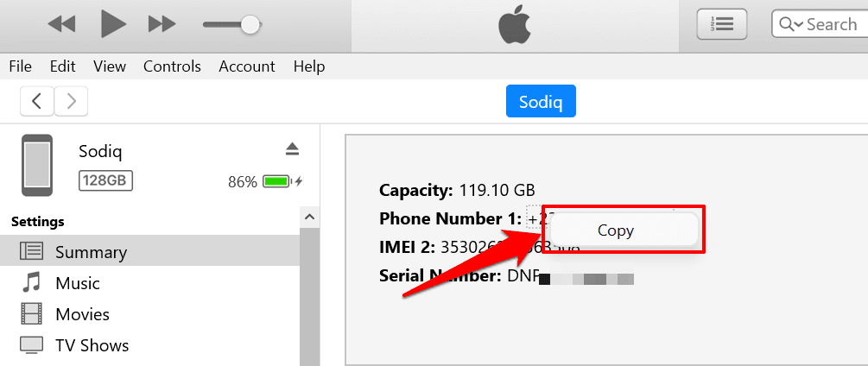
Task: Open the View menu
Action: [110, 66]
